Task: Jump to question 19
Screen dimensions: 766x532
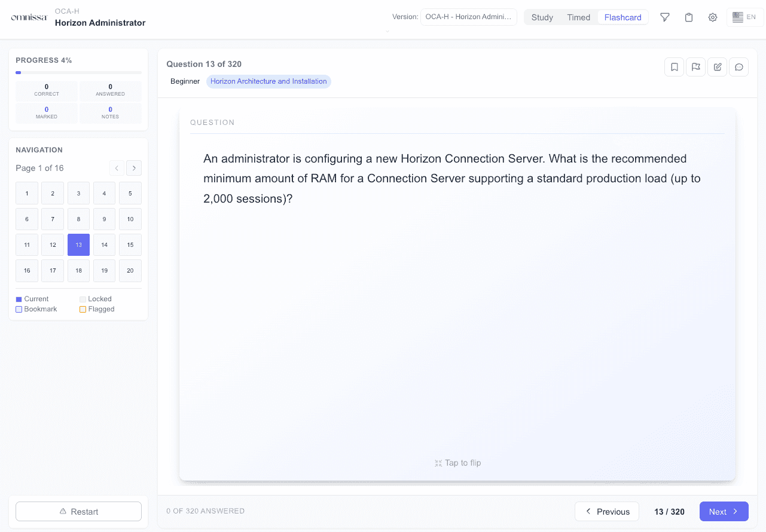Action: (x=105, y=270)
